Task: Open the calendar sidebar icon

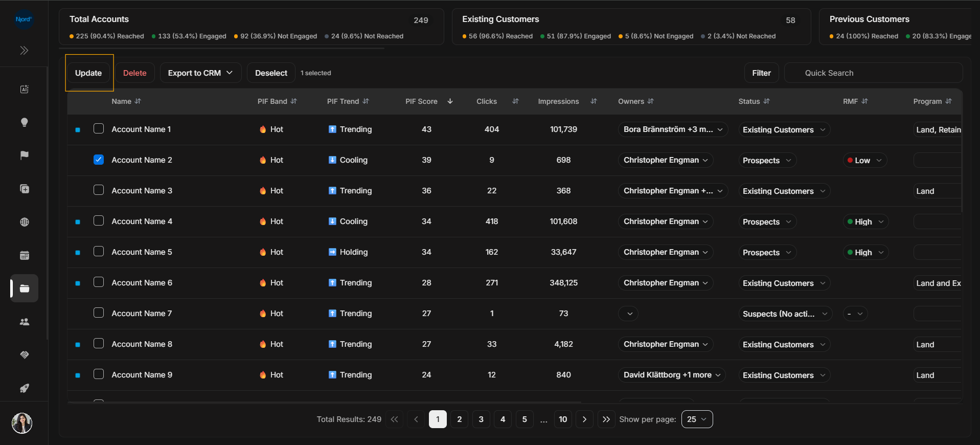Action: pos(24,255)
